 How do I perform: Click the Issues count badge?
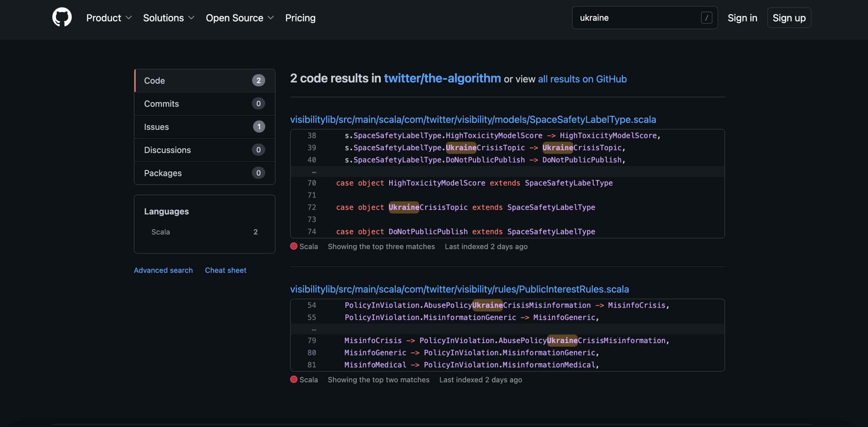pyautogui.click(x=259, y=127)
